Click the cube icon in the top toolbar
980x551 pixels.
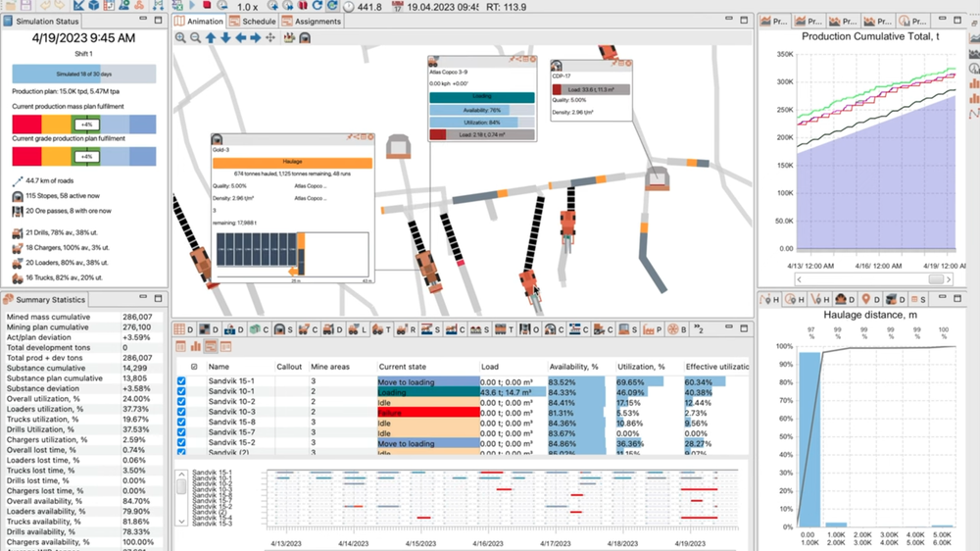94,6
